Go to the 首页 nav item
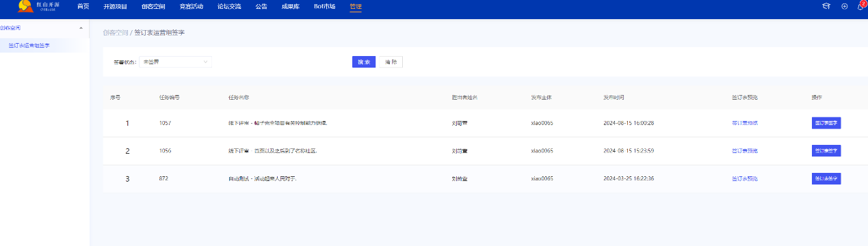This screenshot has height=246, width=868. coord(83,6)
